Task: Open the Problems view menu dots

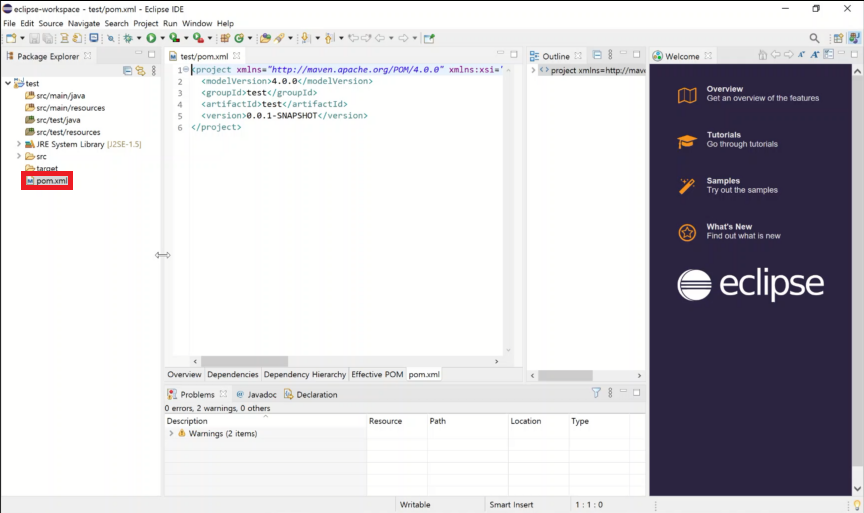Action: pos(610,393)
